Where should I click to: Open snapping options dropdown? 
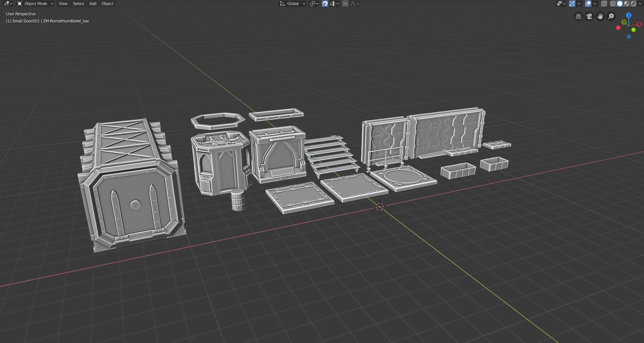(x=335, y=4)
